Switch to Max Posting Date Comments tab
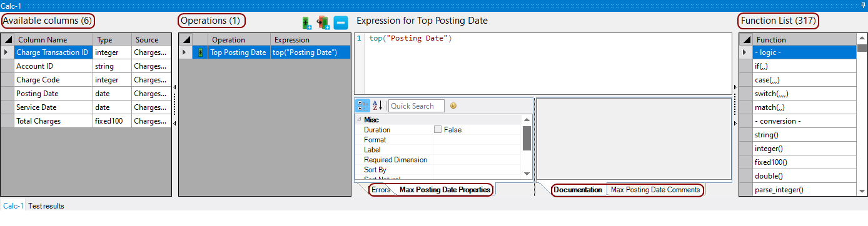Viewport: 868px width, 226px height. point(655,190)
